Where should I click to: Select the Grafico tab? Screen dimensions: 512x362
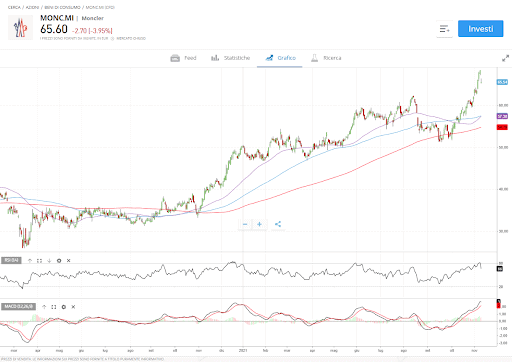coord(280,58)
